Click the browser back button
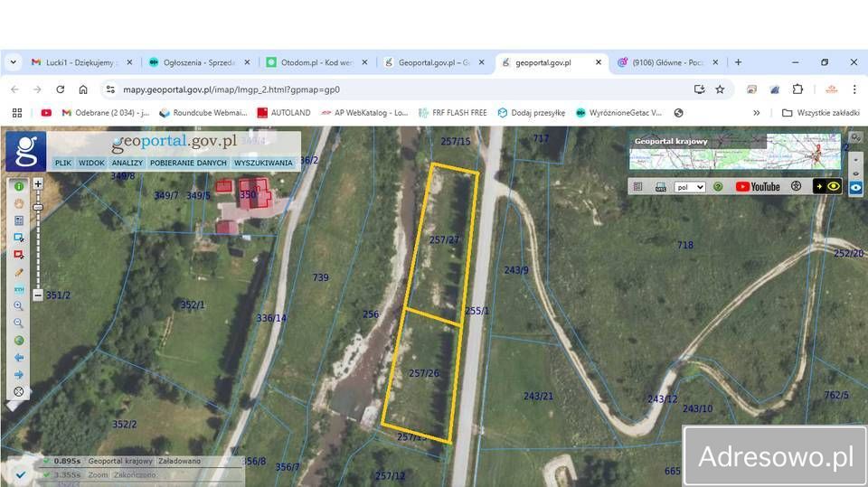Image resolution: width=868 pixels, height=487 pixels. [14, 89]
